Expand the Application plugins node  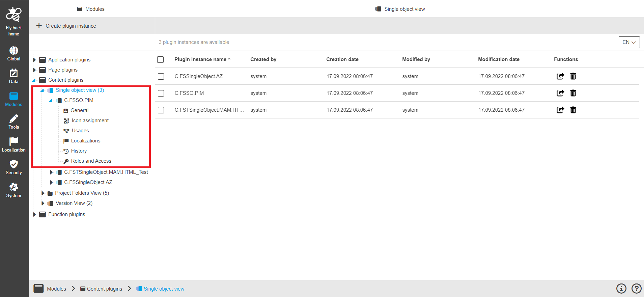click(x=34, y=60)
